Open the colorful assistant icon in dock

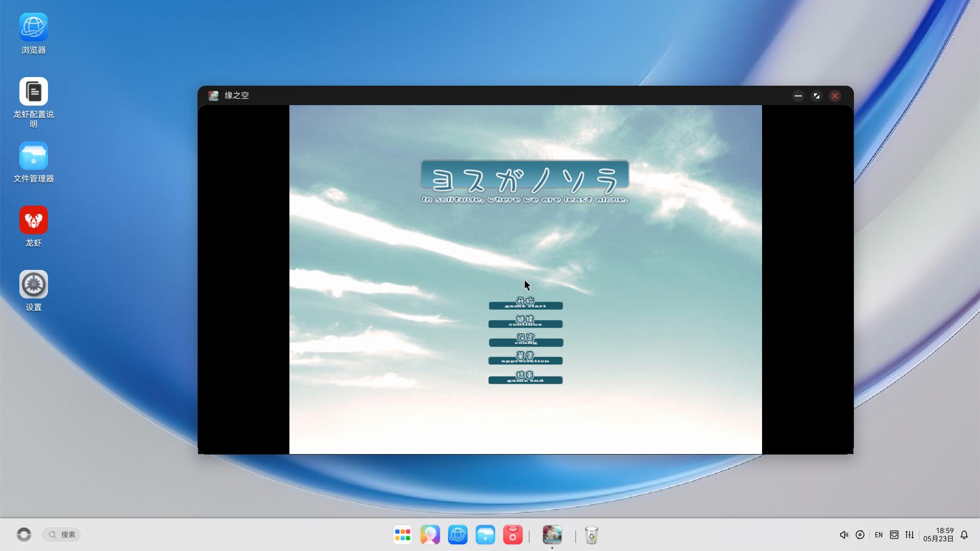coord(430,535)
